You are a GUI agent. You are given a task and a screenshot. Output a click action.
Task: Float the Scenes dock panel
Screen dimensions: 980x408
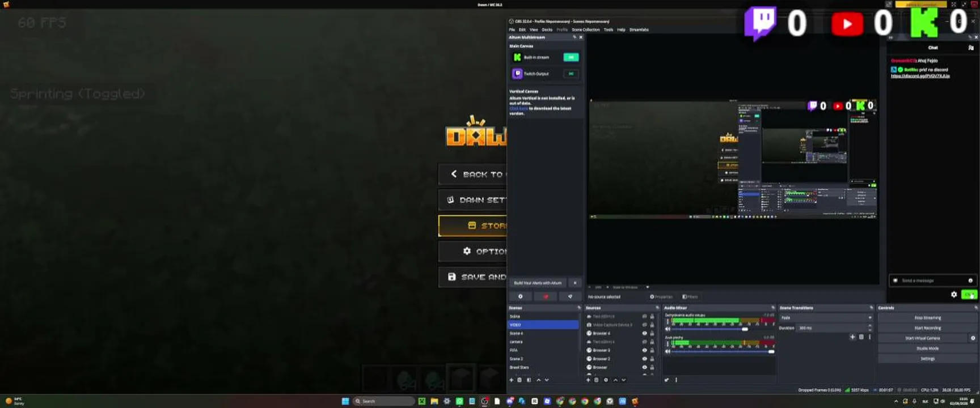click(578, 308)
